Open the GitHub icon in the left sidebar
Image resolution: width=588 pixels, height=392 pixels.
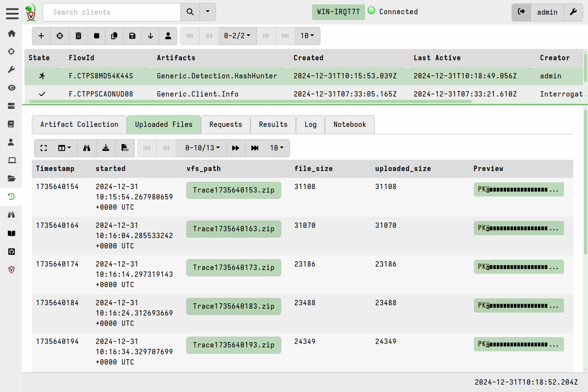[11, 251]
